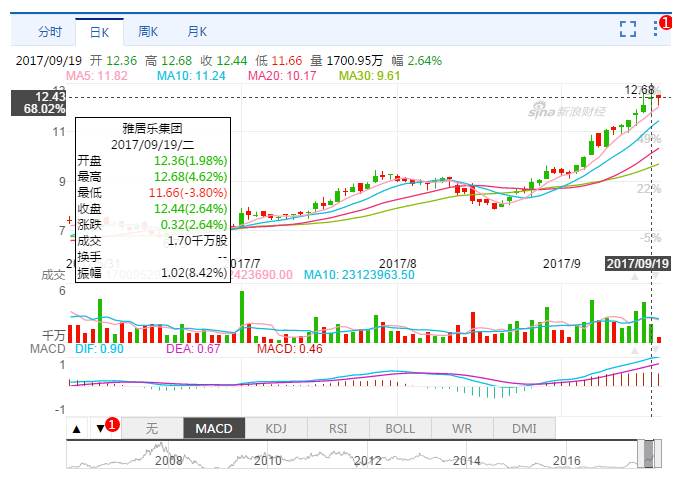This screenshot has width=683, height=477.
Task: Click the timeline range slider handle
Action: [x=651, y=453]
